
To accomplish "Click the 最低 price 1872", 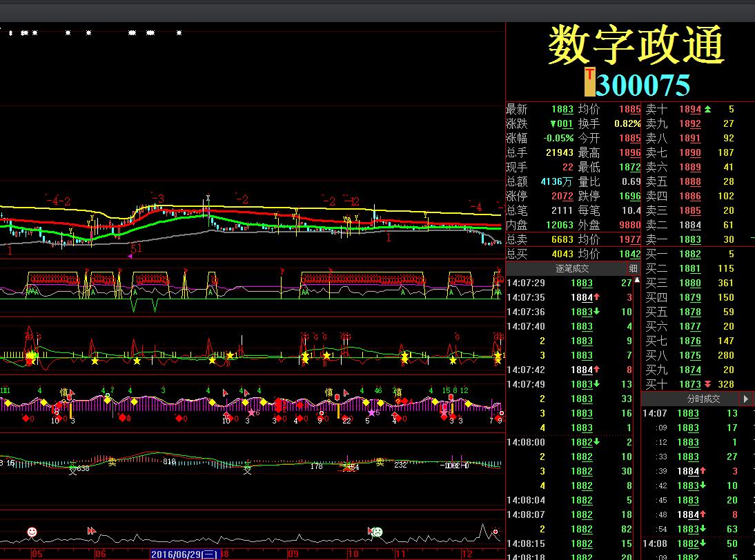I will tap(630, 168).
